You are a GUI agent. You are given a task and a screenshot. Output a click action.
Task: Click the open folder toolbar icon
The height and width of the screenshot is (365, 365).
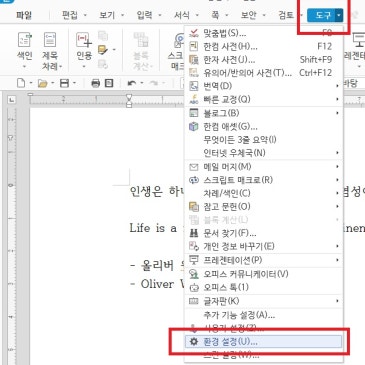[x=42, y=83]
